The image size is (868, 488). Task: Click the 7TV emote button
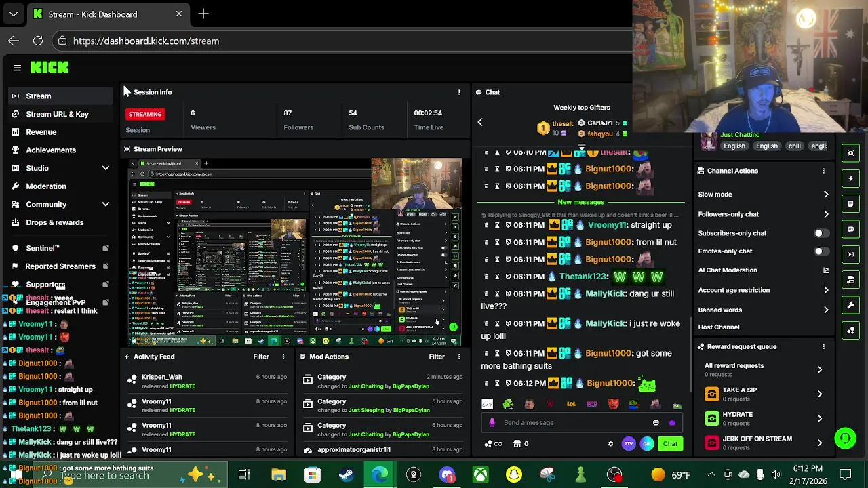pyautogui.click(x=629, y=444)
